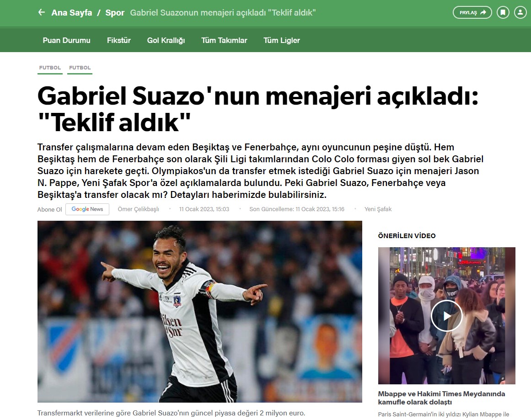Click the Transfermarkt photo caption
Screen dimensions: 531x420
pos(172,413)
